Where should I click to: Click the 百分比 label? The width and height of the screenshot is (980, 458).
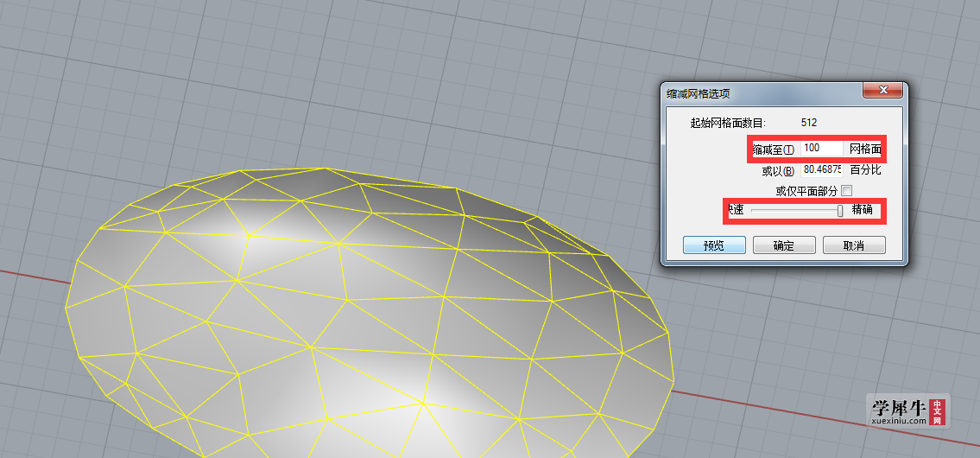tap(866, 169)
